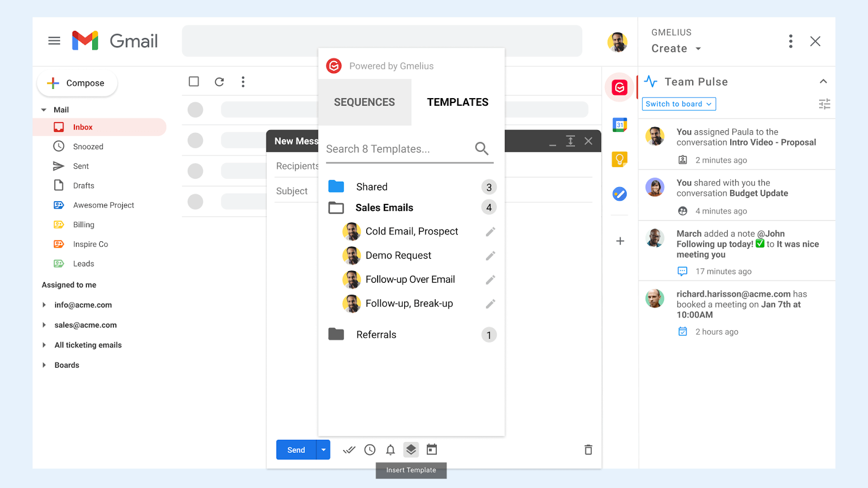The height and width of the screenshot is (488, 868).
Task: Expand the sales@acme.com shared inbox
Action: point(44,325)
